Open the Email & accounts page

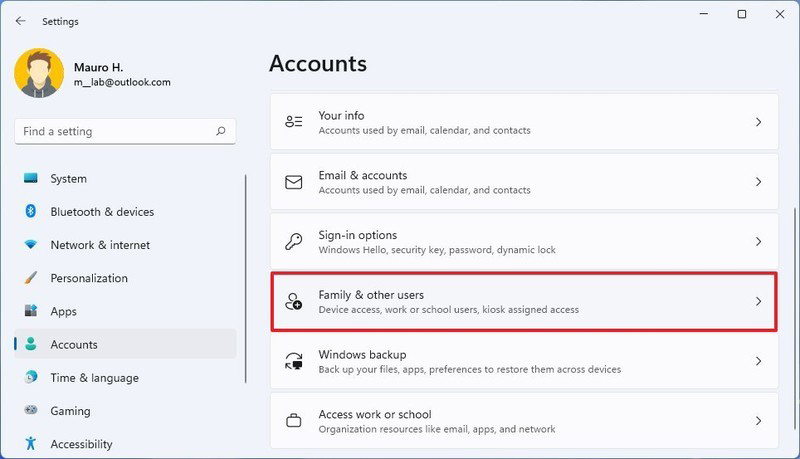tap(524, 182)
